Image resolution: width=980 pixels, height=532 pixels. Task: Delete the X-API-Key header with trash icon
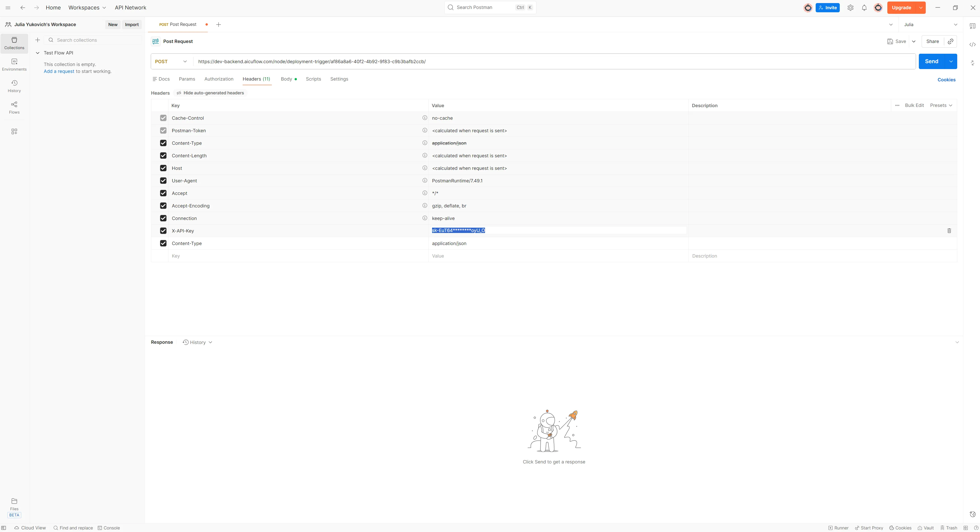click(x=949, y=231)
